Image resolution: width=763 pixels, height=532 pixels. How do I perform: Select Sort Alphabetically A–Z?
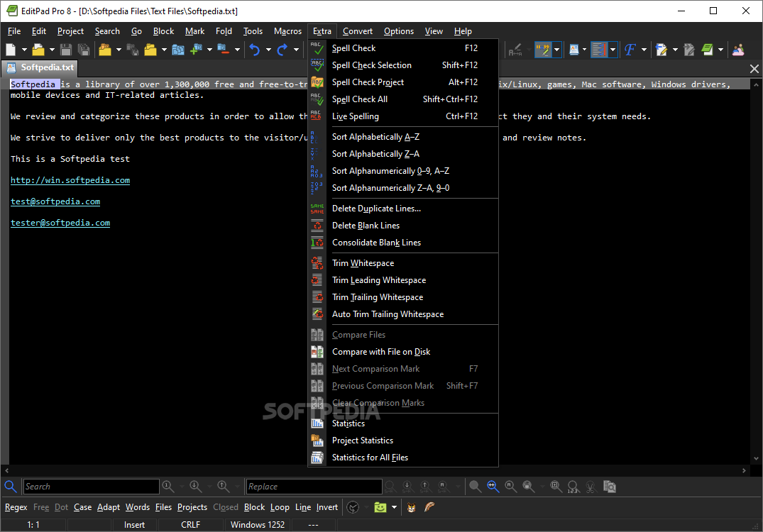pyautogui.click(x=403, y=137)
